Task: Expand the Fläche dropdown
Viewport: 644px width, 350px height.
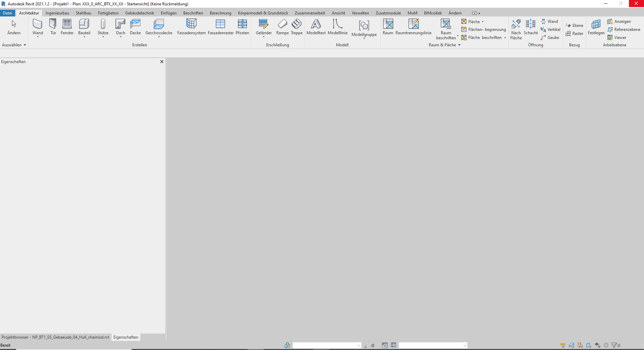Action: point(483,21)
